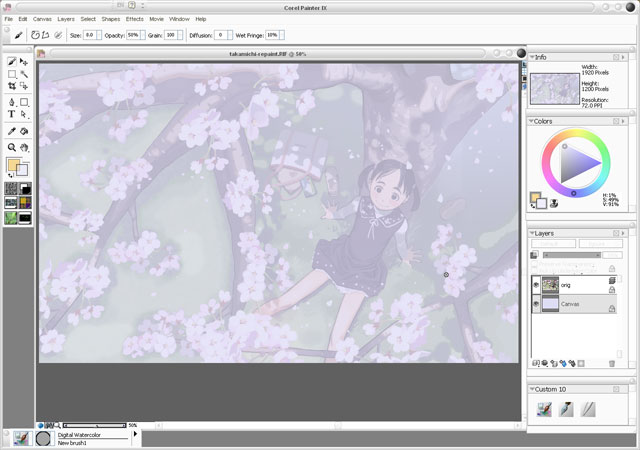640x450 pixels.
Task: Open the Layers panel flyout arrow menu
Action: point(623,233)
